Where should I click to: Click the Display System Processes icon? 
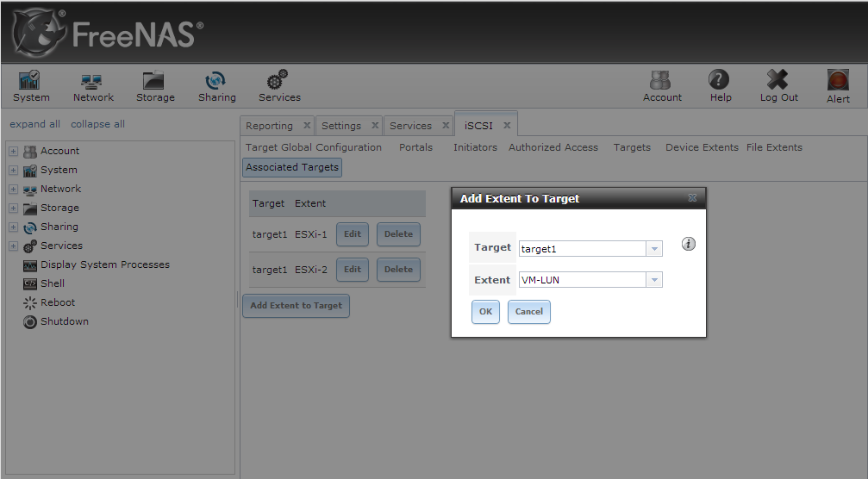click(30, 265)
